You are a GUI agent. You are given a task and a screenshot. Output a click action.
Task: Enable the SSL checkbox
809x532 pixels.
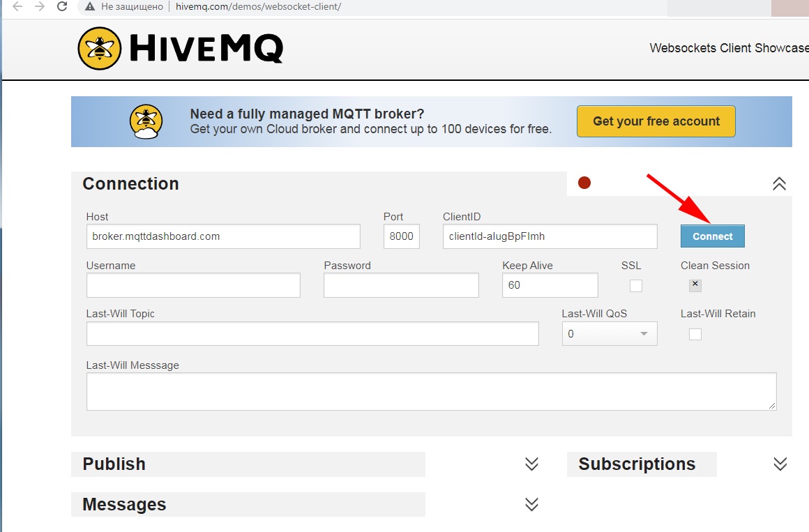click(x=635, y=286)
